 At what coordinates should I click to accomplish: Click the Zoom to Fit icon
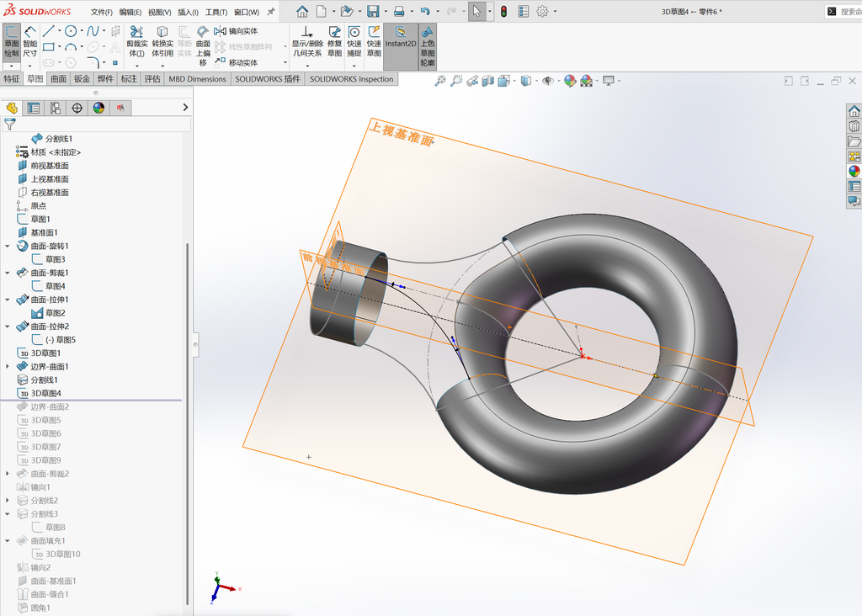click(439, 82)
